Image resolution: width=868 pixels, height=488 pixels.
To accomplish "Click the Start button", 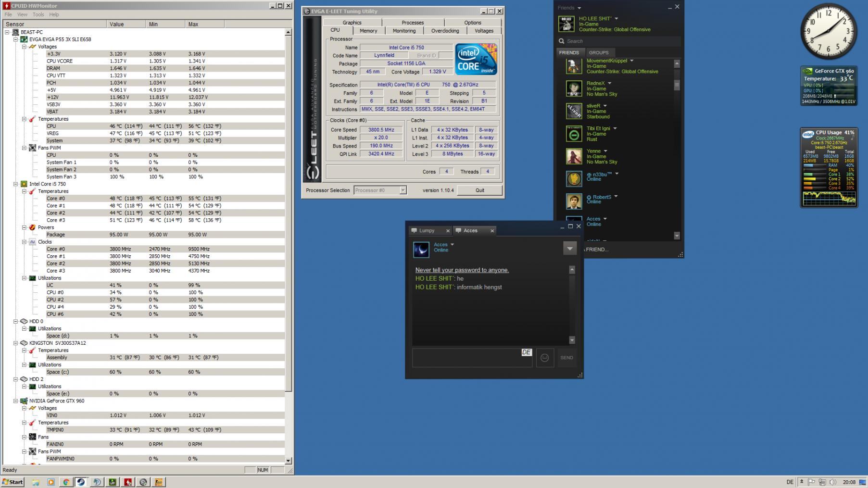I will click(13, 482).
